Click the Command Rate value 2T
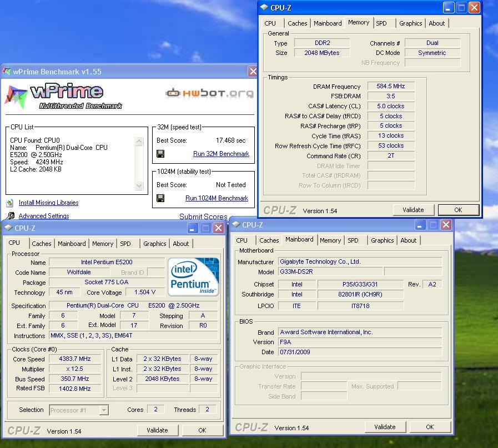 391,155
